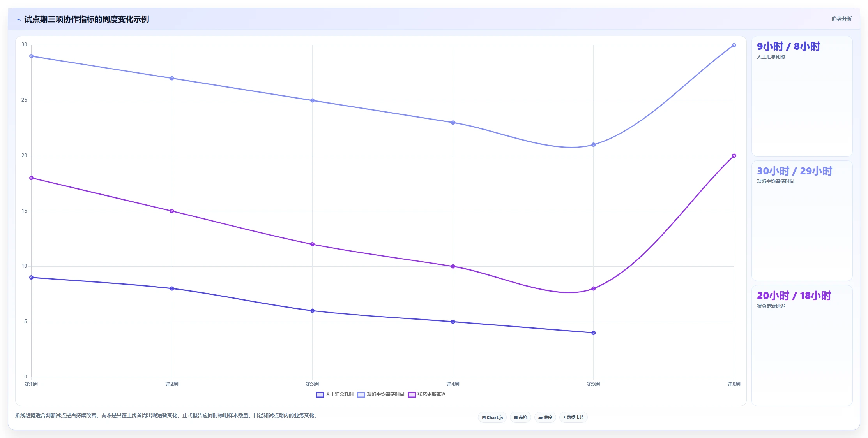Click the 第3周 x-axis label
This screenshot has width=868, height=438.
pos(312,384)
